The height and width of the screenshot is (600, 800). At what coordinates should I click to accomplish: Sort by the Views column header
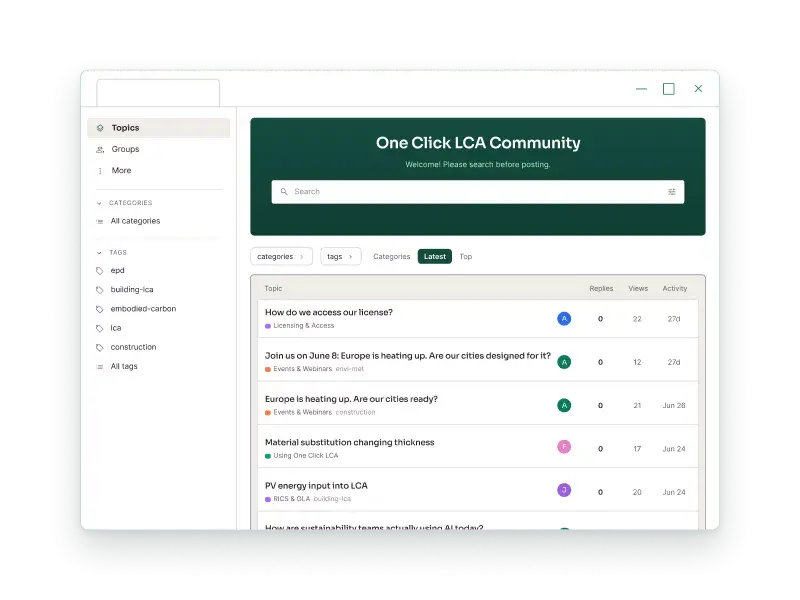click(638, 288)
